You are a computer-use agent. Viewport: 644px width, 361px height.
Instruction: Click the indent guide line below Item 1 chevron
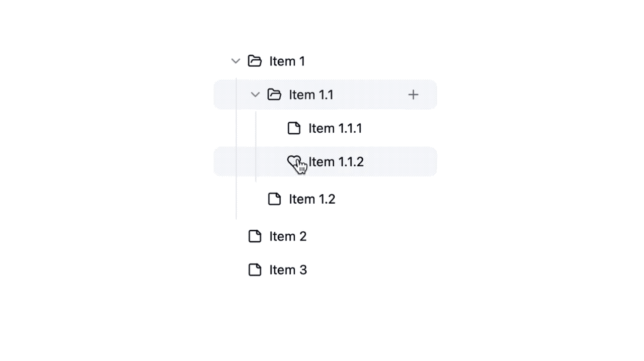click(236, 151)
